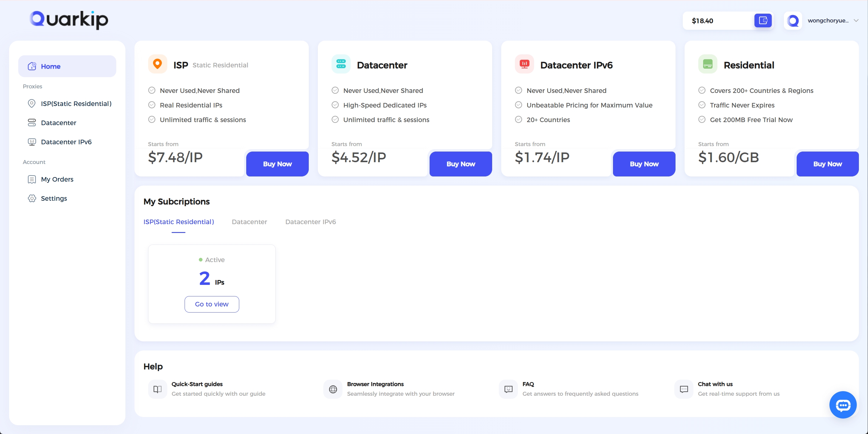Click the Datacenter teal server icon

point(341,64)
